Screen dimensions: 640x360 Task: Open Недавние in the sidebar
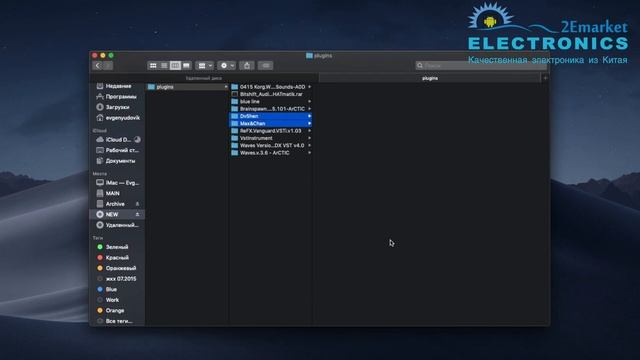117,86
